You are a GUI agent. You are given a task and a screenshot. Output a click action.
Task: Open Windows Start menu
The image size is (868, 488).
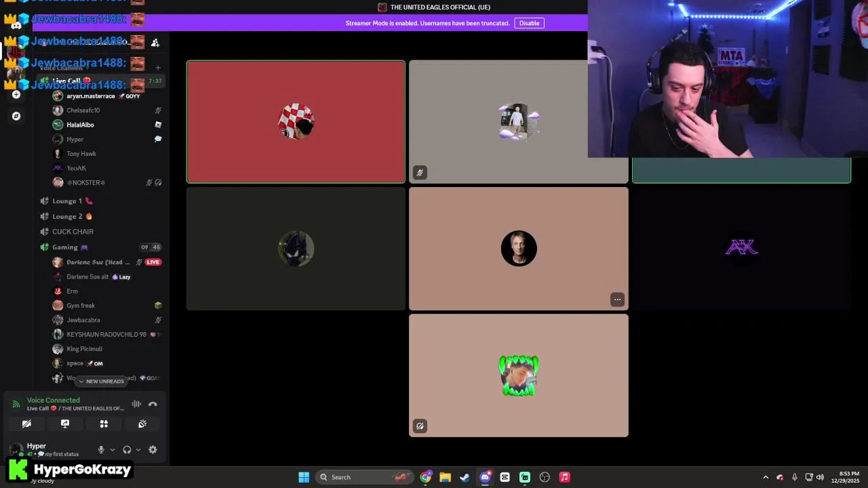(304, 477)
